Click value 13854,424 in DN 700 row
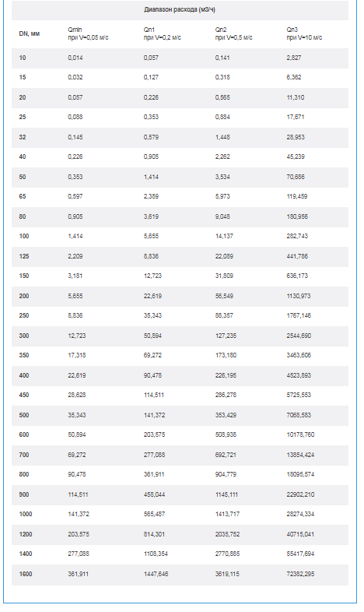364x612 pixels. tap(300, 455)
